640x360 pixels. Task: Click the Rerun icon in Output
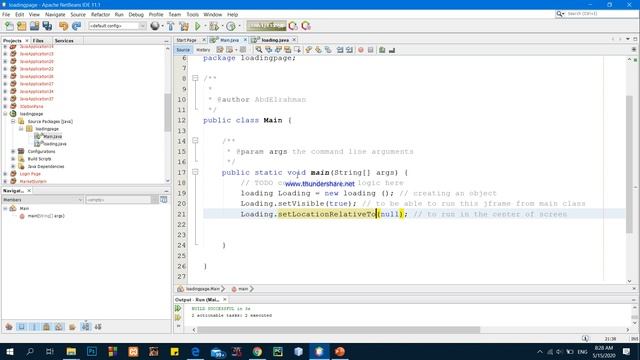pos(178,308)
